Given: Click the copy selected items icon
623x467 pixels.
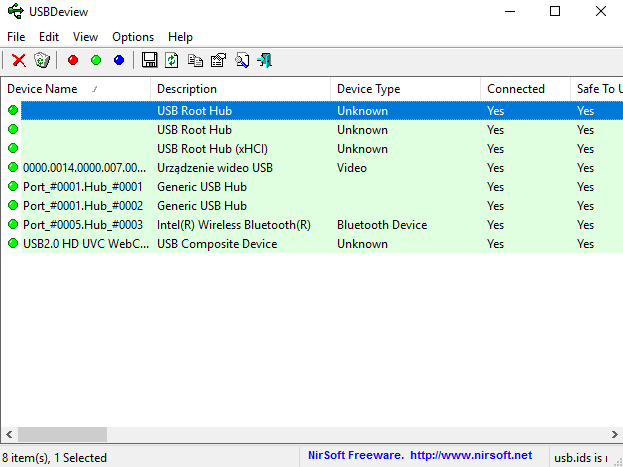Looking at the screenshot, I should tap(195, 60).
